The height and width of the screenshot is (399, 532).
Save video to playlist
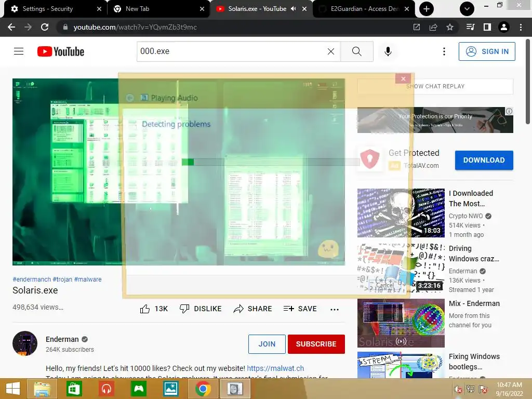300,309
